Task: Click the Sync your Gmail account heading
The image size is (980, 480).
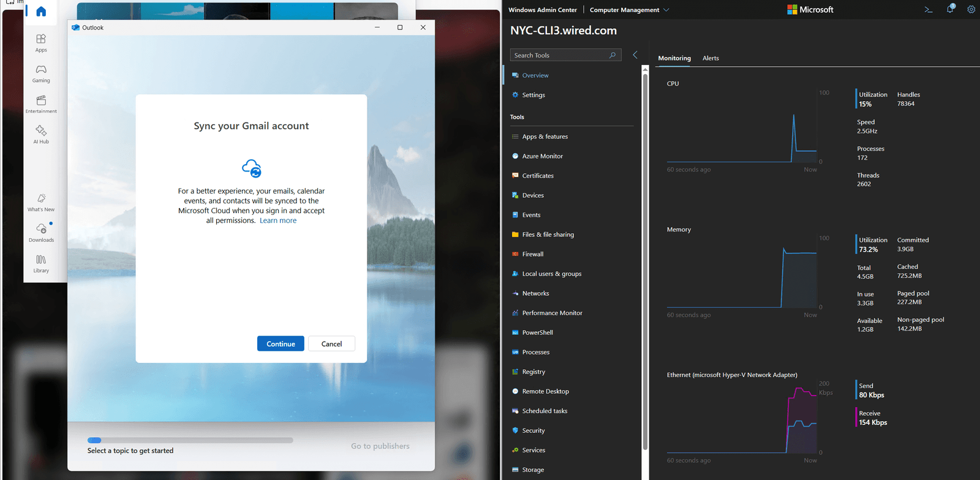Action: (x=251, y=126)
